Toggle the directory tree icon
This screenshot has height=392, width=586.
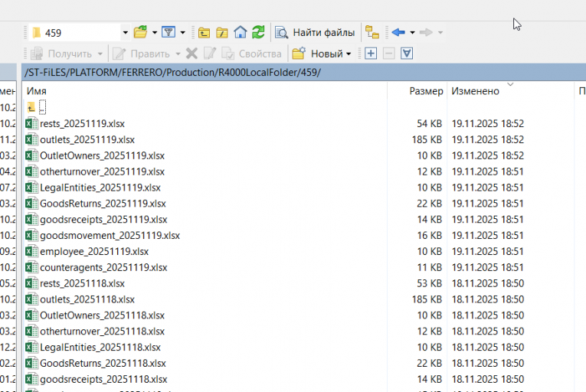[372, 32]
